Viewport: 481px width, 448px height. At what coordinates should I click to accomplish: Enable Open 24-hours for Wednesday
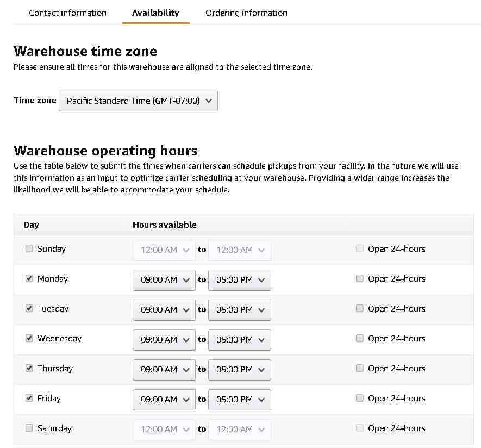tap(359, 338)
